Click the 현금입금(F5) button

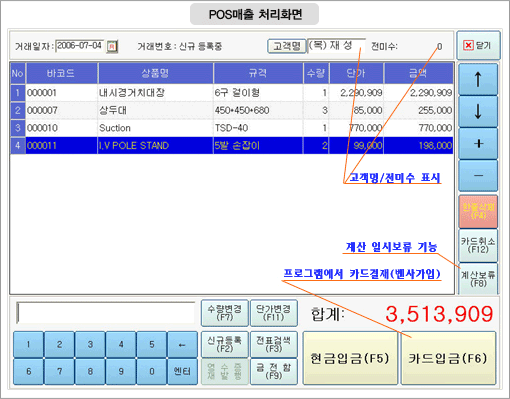tap(350, 358)
